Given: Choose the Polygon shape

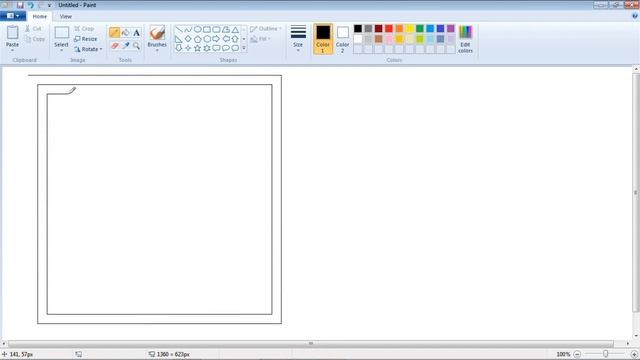Looking at the screenshot, I should click(x=226, y=30).
